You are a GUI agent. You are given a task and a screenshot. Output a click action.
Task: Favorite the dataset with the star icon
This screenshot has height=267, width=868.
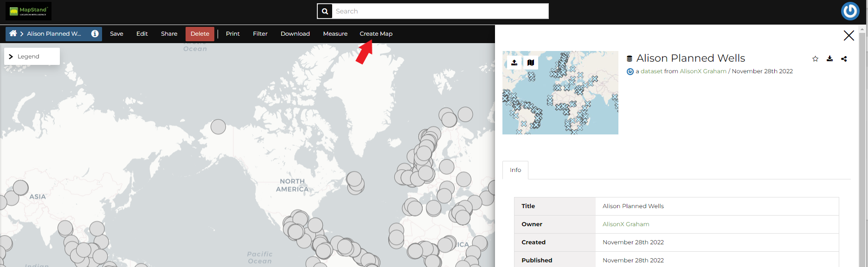(x=815, y=59)
